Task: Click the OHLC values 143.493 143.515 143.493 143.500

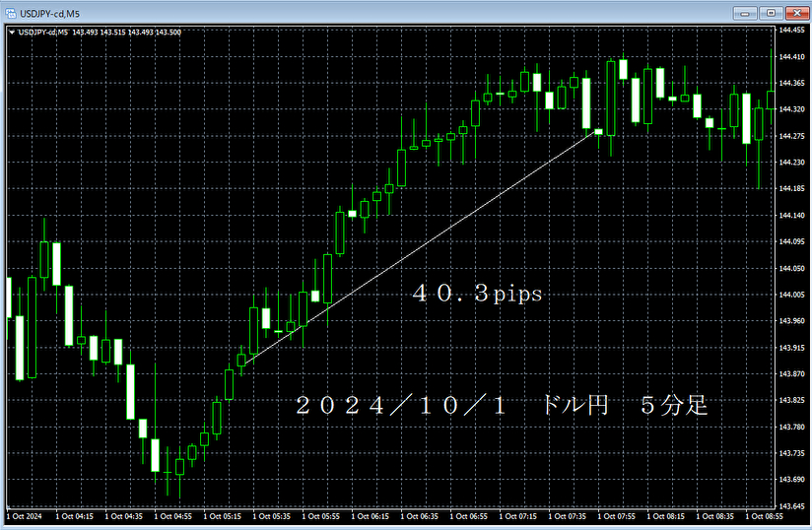Action: 127,33
